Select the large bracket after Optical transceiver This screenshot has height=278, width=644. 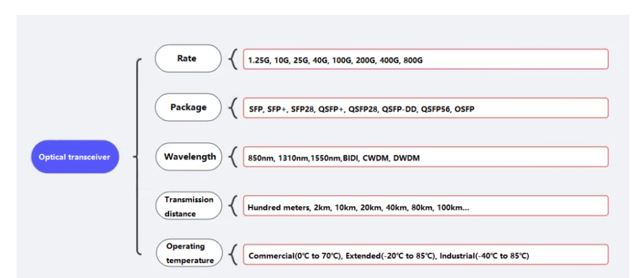[137, 156]
